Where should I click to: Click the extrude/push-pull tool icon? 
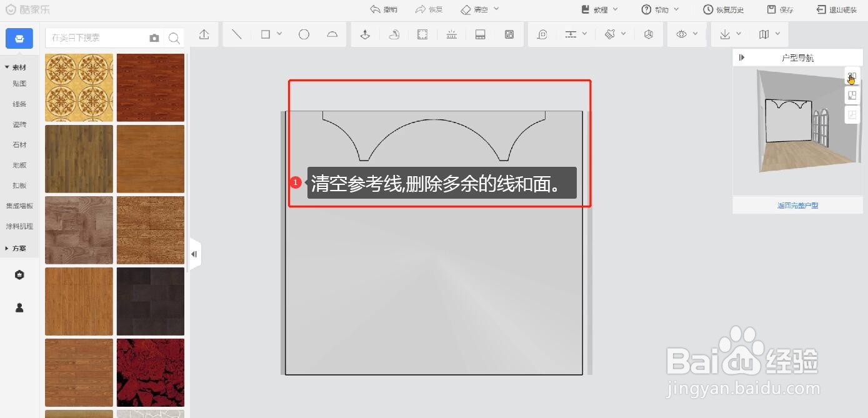tap(366, 34)
